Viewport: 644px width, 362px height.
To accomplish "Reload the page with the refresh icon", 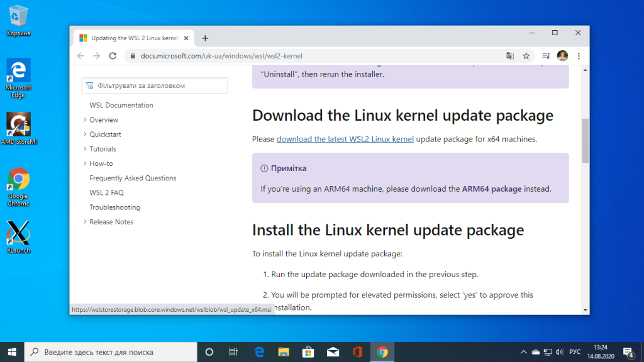I will click(112, 56).
